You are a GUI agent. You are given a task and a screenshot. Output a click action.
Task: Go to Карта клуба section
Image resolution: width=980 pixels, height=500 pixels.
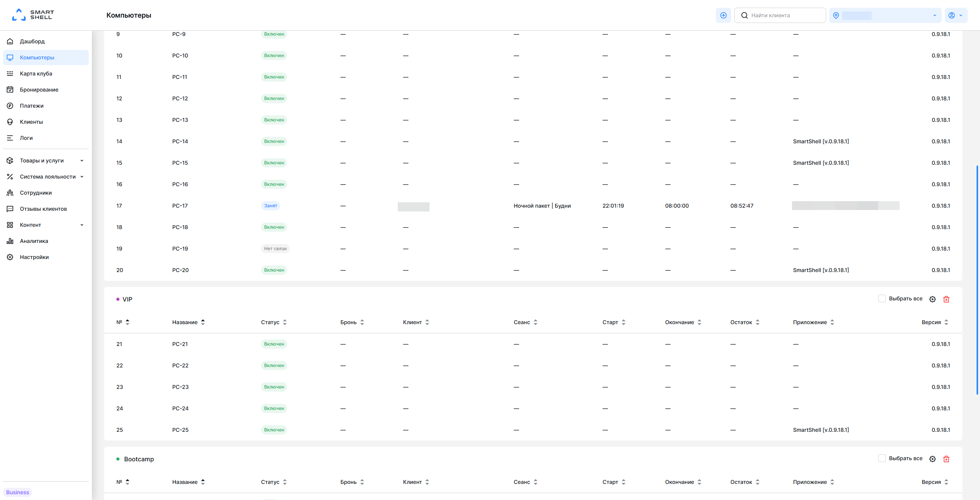pyautogui.click(x=36, y=74)
